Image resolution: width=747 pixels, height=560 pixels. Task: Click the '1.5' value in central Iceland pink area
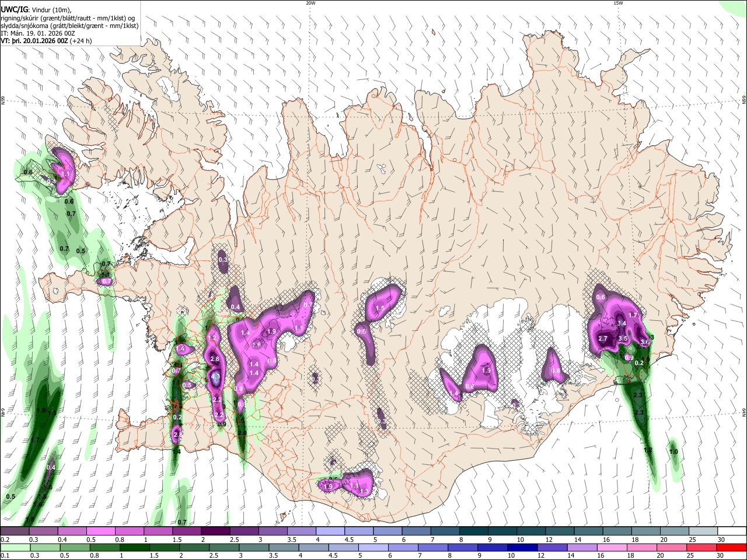click(x=380, y=308)
